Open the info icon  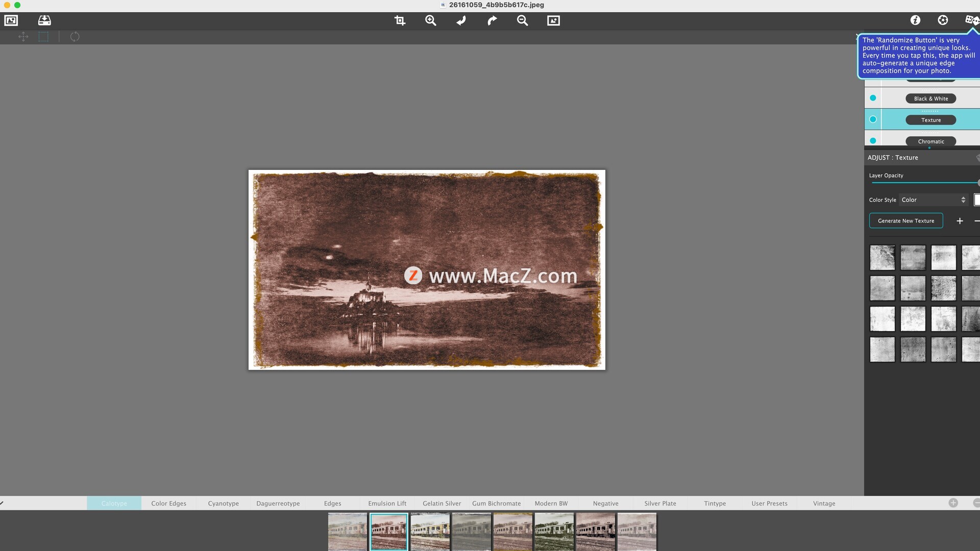click(x=915, y=20)
